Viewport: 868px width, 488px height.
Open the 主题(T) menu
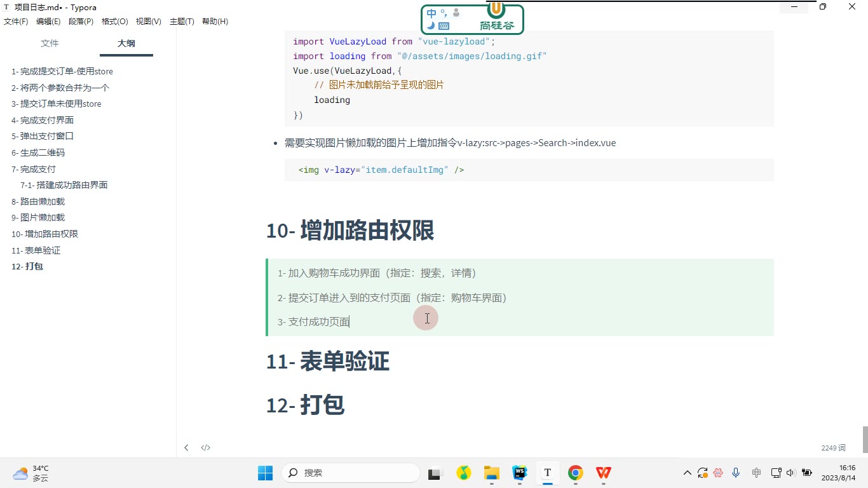182,22
